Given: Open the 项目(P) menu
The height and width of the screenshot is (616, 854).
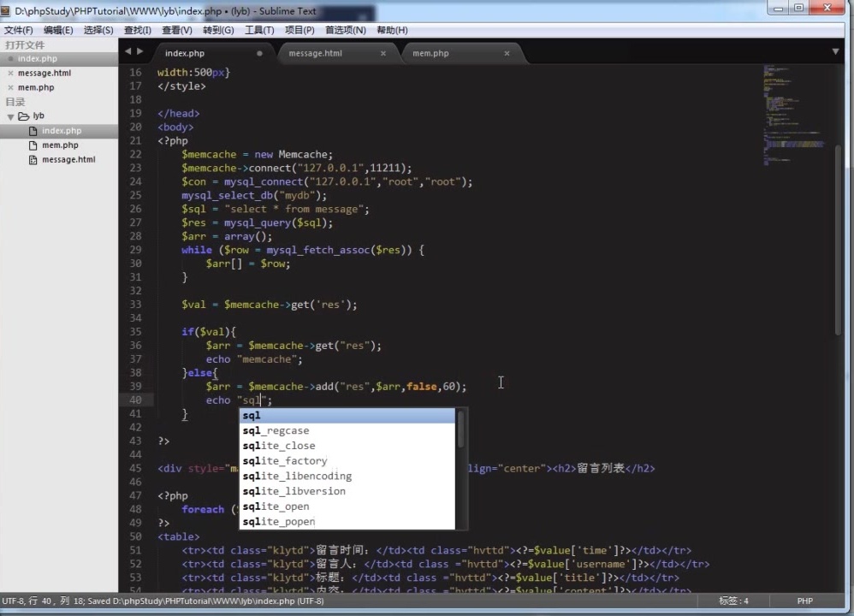Looking at the screenshot, I should [299, 30].
